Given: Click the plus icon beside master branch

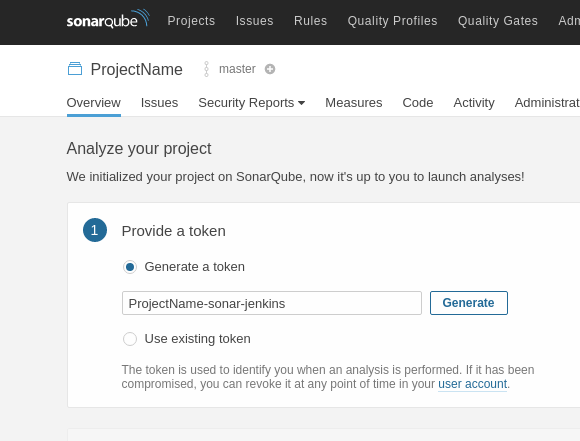Looking at the screenshot, I should 270,69.
